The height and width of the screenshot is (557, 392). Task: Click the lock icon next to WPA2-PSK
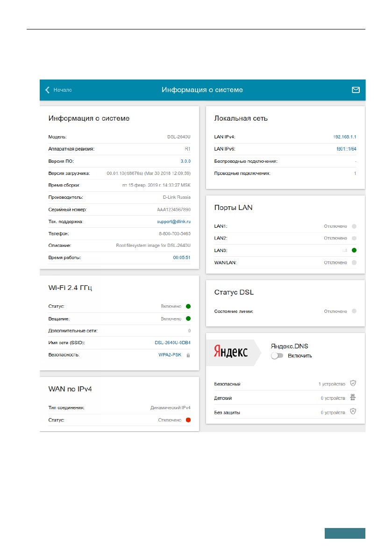click(188, 355)
